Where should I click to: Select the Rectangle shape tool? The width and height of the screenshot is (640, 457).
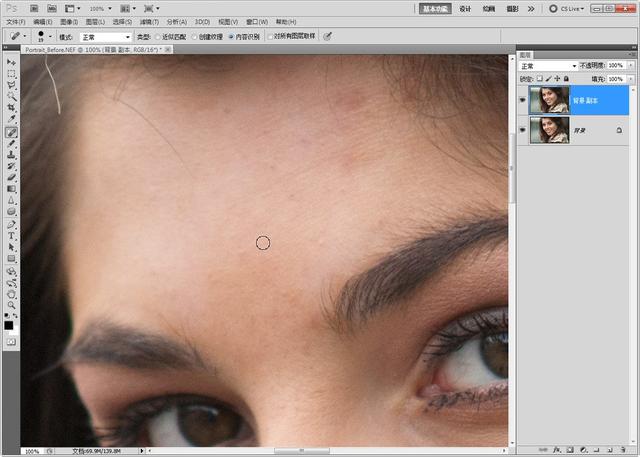click(11, 259)
